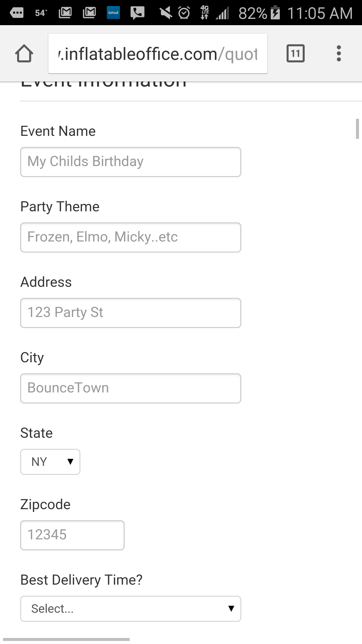
Task: Open the three-dot browser menu
Action: pos(339,53)
